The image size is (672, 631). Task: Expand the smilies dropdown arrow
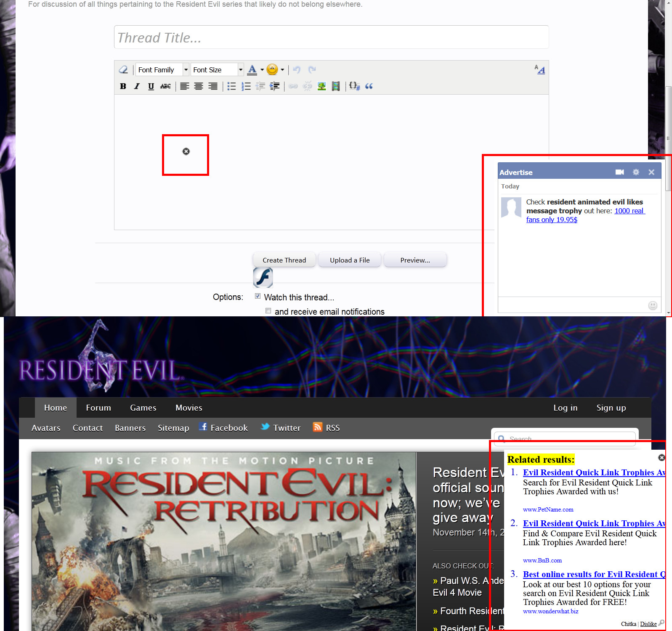[x=282, y=70]
